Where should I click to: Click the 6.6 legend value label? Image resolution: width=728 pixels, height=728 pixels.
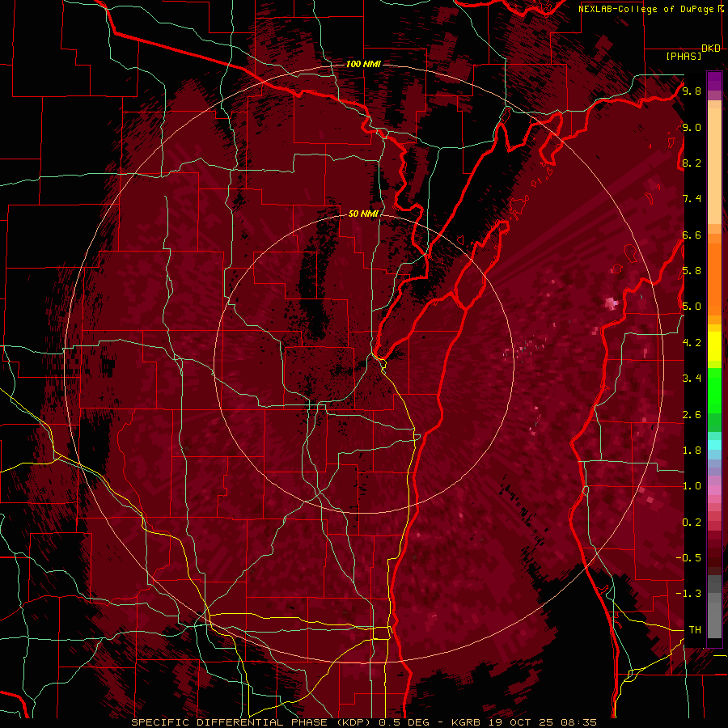(x=692, y=235)
